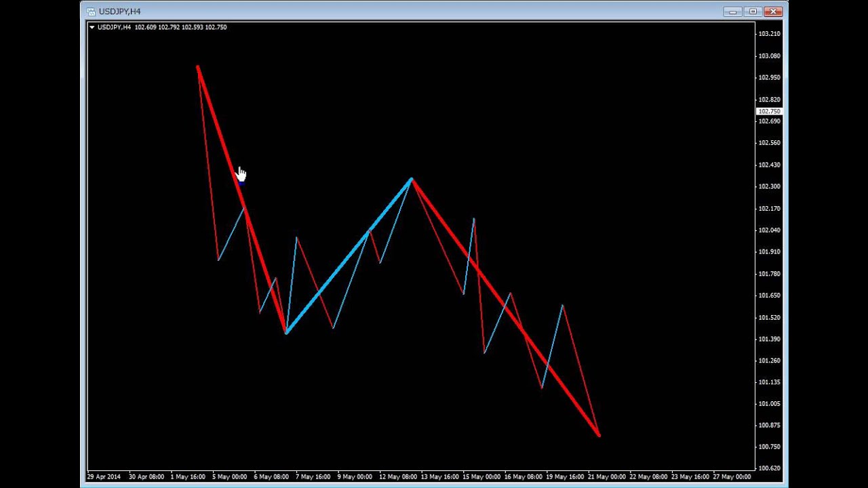Select the 7 May 16:00 time label

(x=313, y=477)
